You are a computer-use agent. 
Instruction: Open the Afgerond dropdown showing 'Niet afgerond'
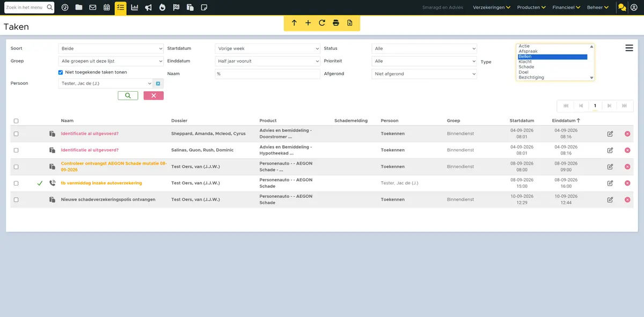424,74
